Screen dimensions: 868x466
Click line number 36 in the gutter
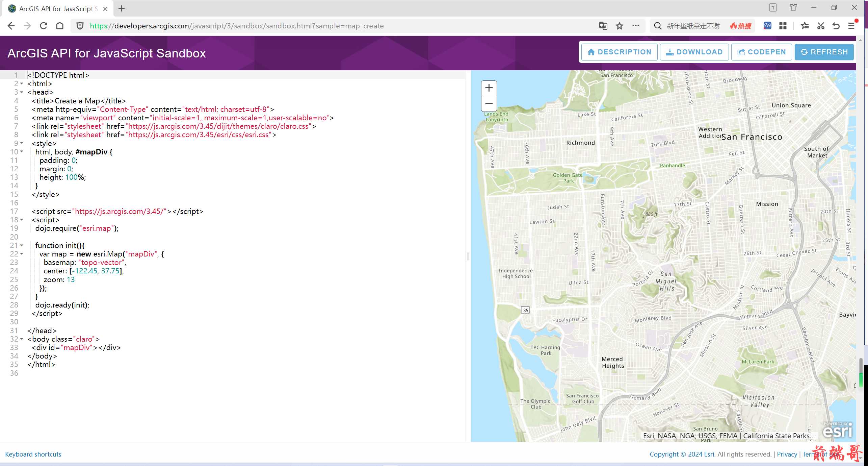pos(14,373)
